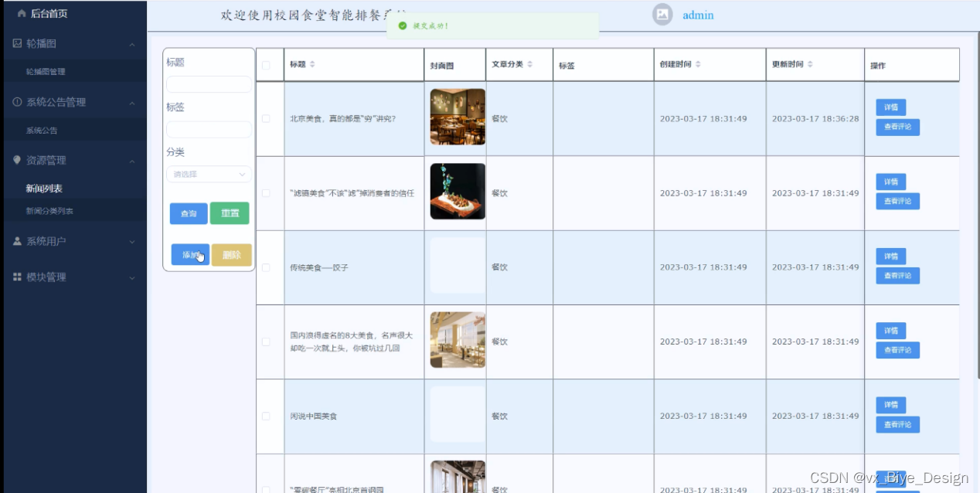
Task: Click 查看评论 for 闲说中国美食 row
Action: coord(897,424)
